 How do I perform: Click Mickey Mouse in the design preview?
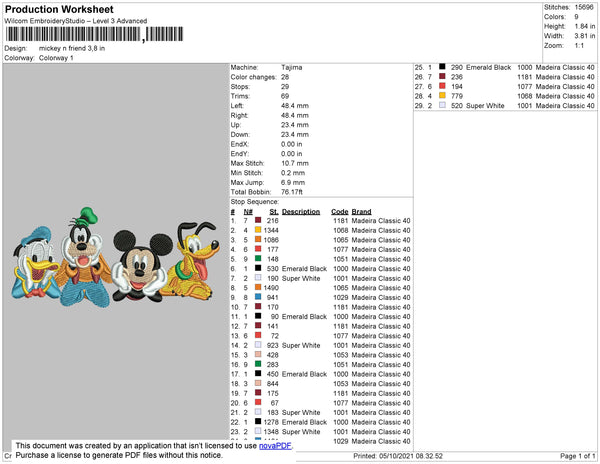pos(140,265)
